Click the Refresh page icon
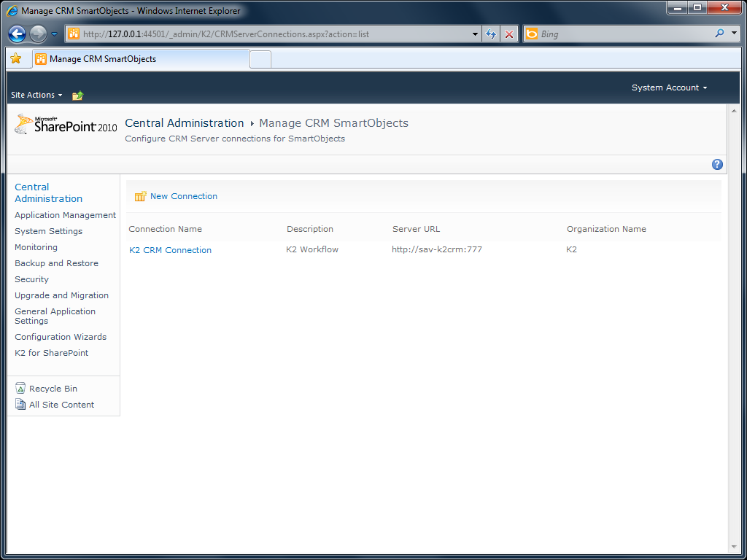The width and height of the screenshot is (747, 560). (x=491, y=34)
